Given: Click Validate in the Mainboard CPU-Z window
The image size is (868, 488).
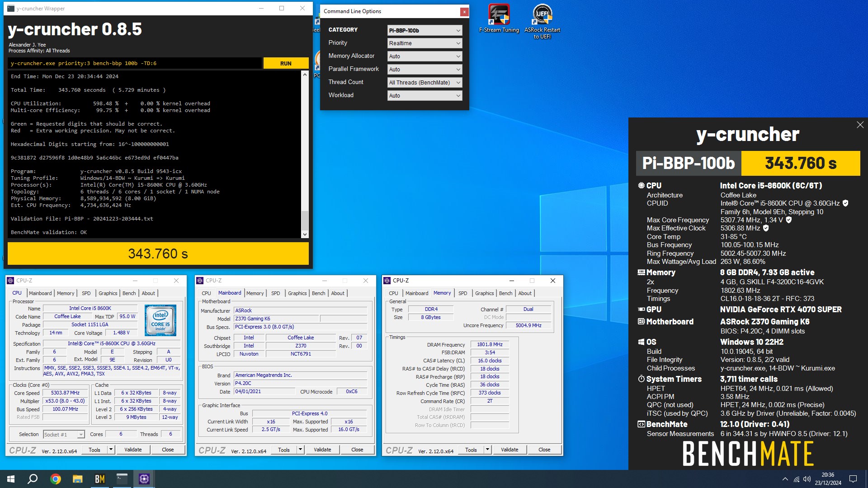Looking at the screenshot, I should (x=322, y=450).
